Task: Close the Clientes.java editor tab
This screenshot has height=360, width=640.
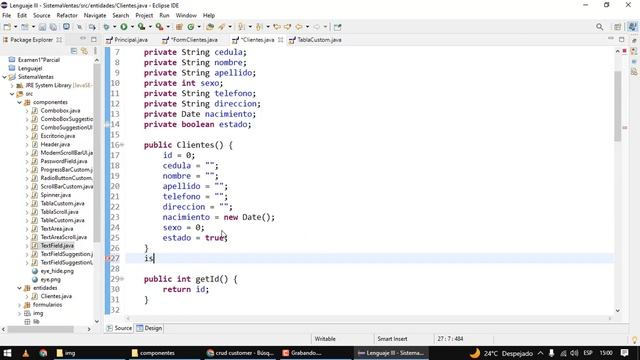Action: pyautogui.click(x=280, y=40)
